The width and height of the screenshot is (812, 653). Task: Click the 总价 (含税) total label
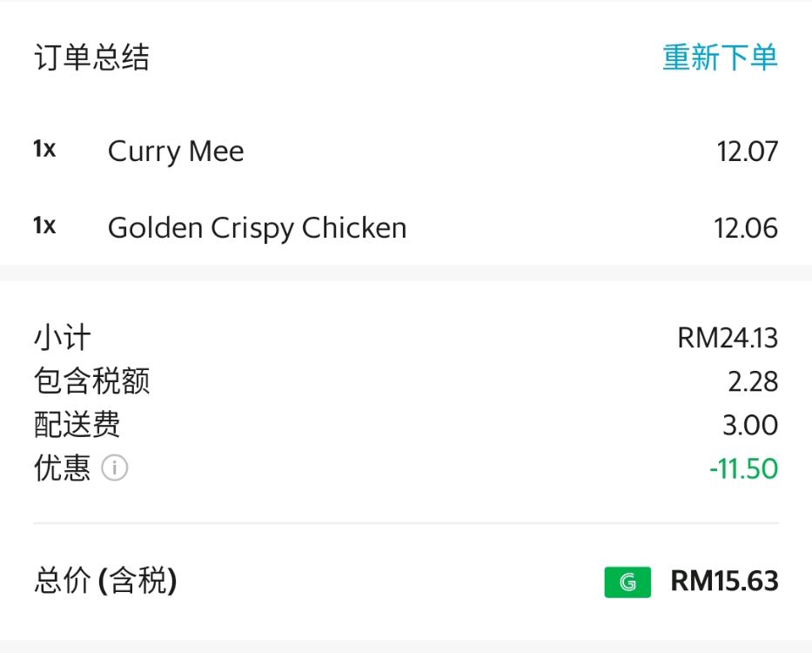pos(105,581)
